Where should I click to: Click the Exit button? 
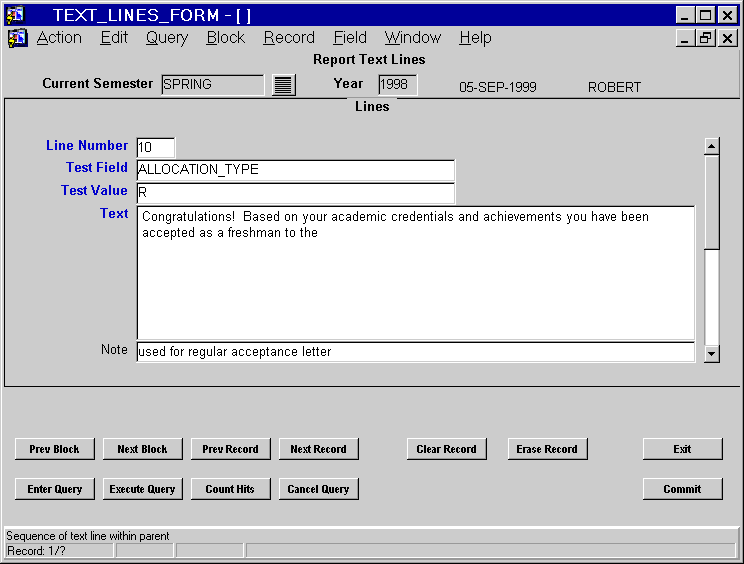pos(682,449)
